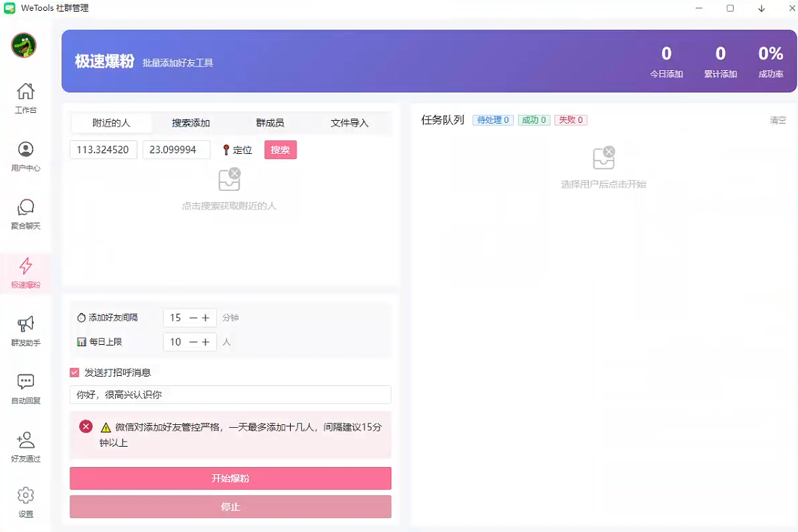This screenshot has width=798, height=532.
Task: Click the 开始爆粉 button
Action: (230, 479)
